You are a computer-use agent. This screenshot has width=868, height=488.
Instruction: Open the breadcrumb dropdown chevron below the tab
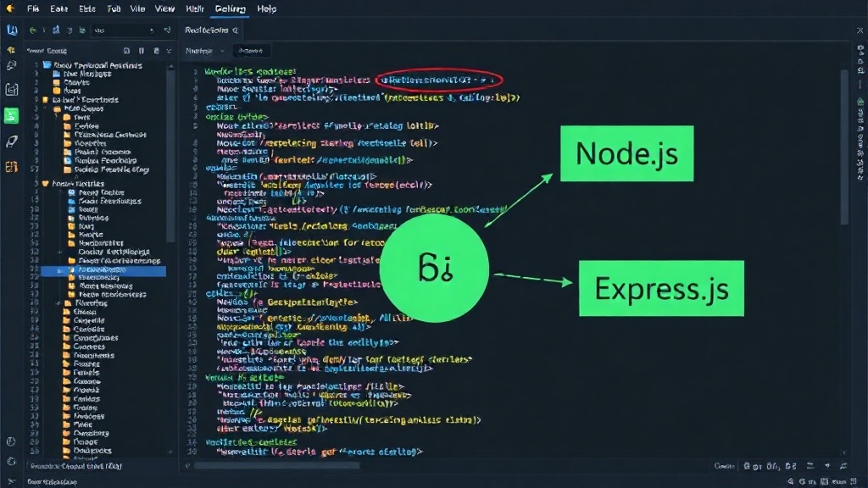(x=223, y=51)
